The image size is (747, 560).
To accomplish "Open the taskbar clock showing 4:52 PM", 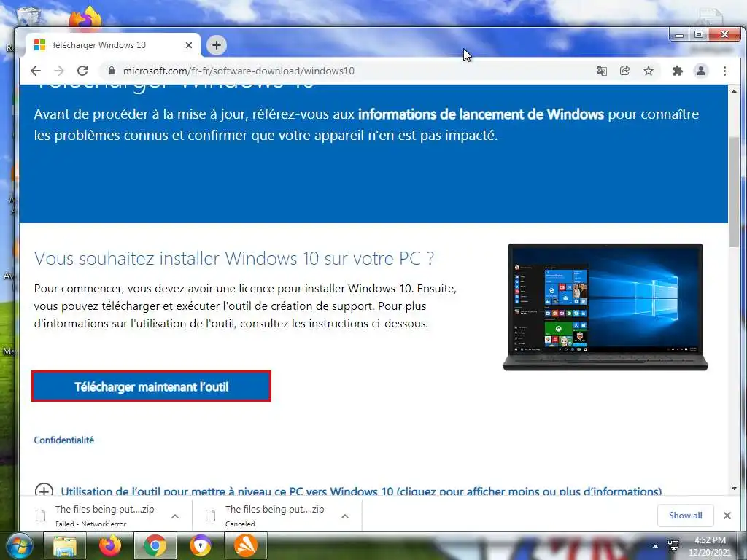I will tap(709, 546).
